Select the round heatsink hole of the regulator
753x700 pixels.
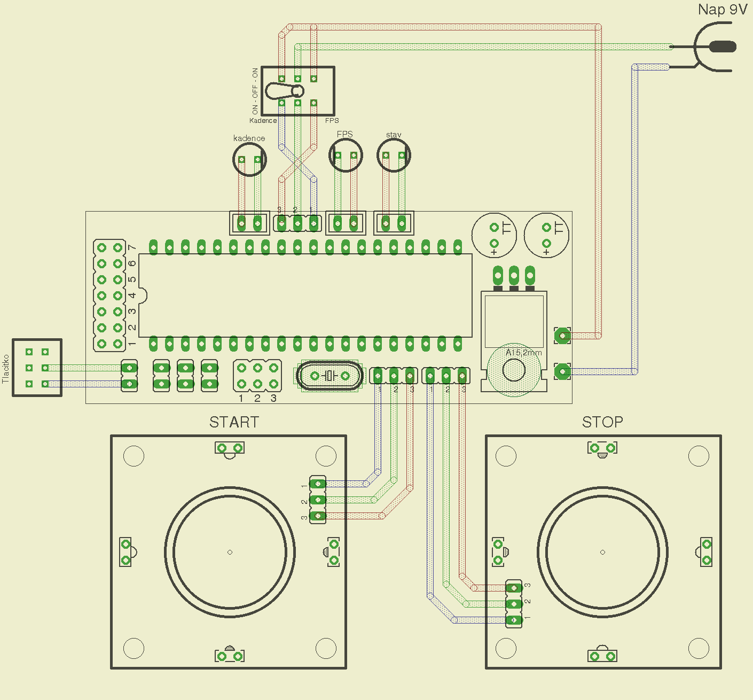click(x=514, y=370)
